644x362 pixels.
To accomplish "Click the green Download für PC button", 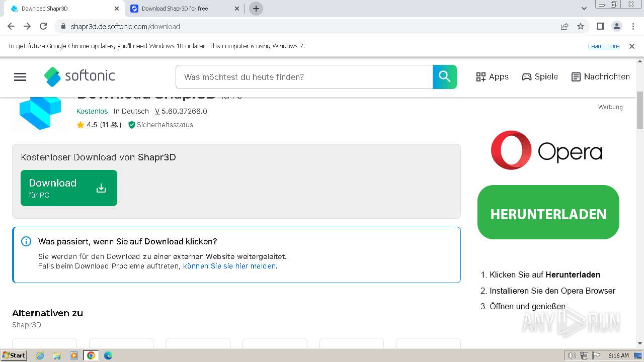I will pos(69,188).
